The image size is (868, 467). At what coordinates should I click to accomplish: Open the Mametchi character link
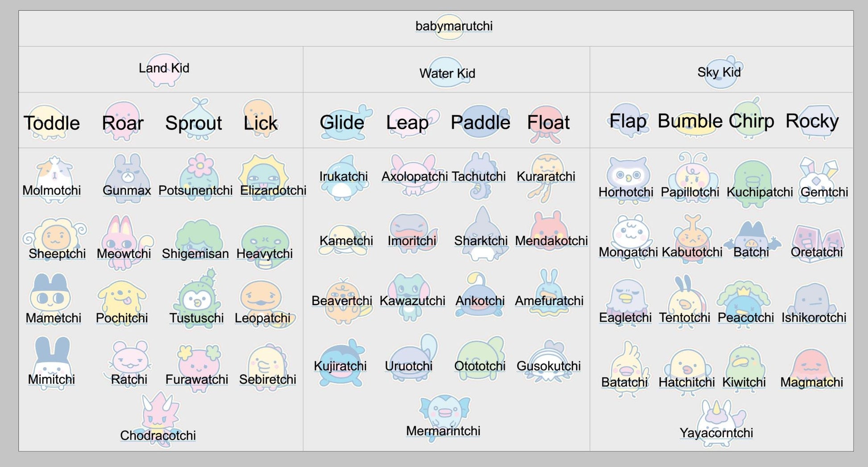[53, 318]
